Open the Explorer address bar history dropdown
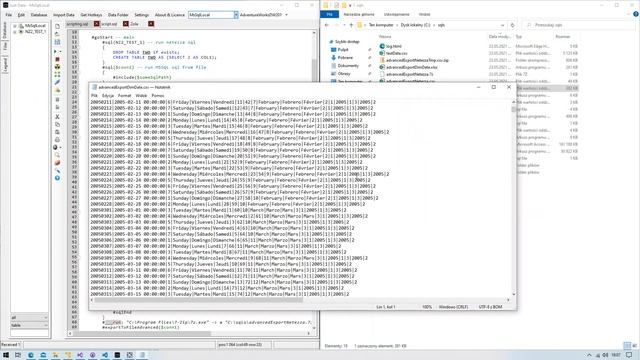 pyautogui.click(x=502, y=25)
